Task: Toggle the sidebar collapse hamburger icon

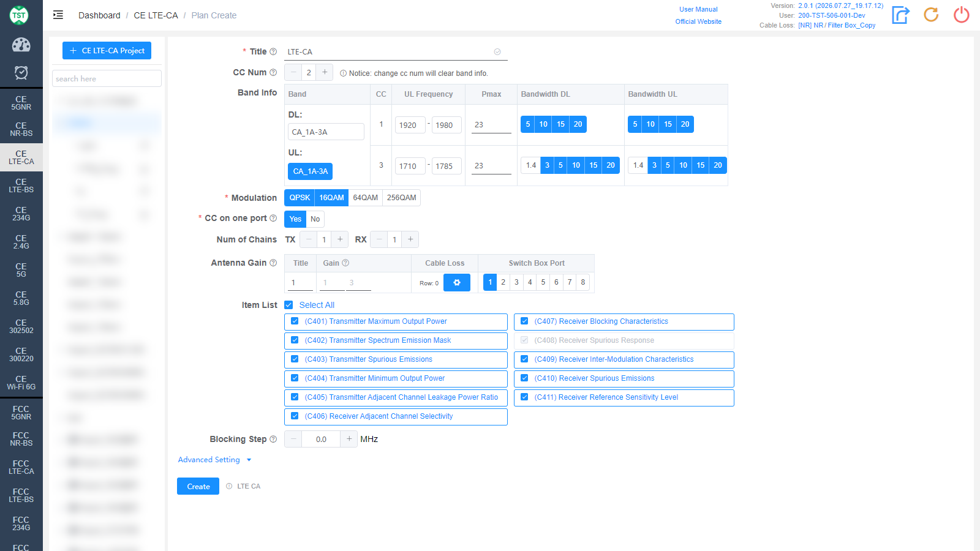Action: point(58,15)
